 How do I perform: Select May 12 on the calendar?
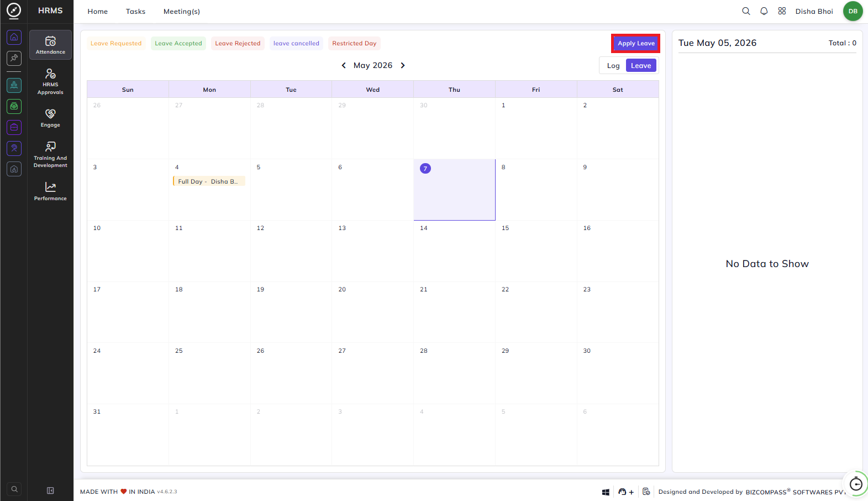point(291,251)
